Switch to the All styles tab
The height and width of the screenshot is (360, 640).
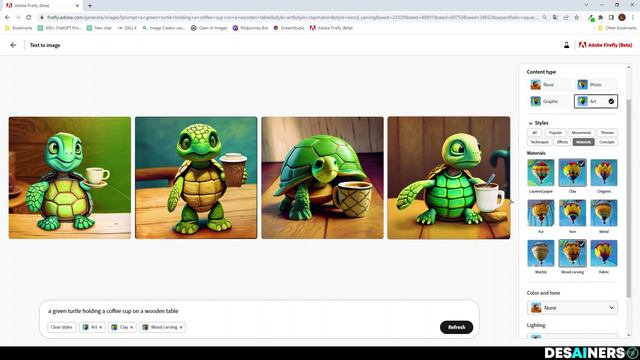pos(534,132)
